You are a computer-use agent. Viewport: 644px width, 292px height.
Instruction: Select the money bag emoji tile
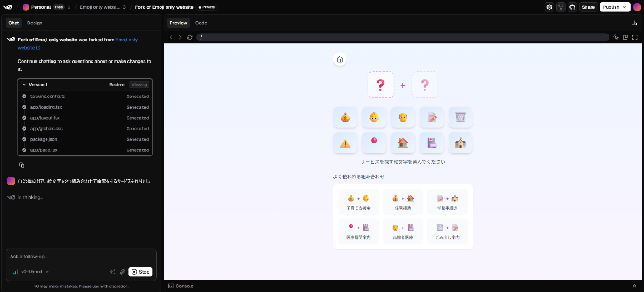click(x=345, y=117)
